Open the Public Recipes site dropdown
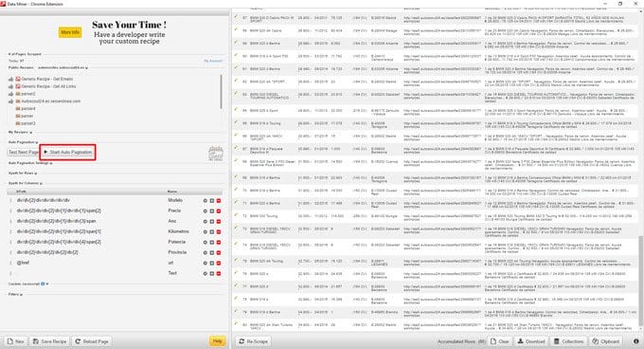Image resolution: width=644 pixels, height=349 pixels. coord(62,67)
